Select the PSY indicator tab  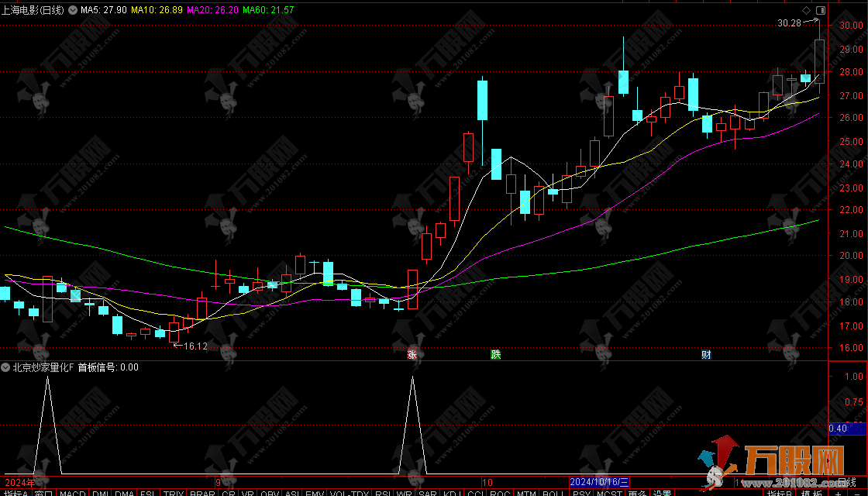coord(581,493)
